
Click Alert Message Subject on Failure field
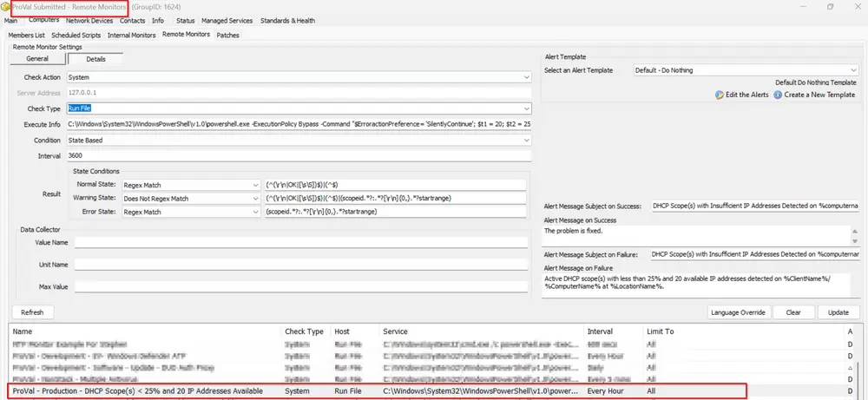pos(756,254)
